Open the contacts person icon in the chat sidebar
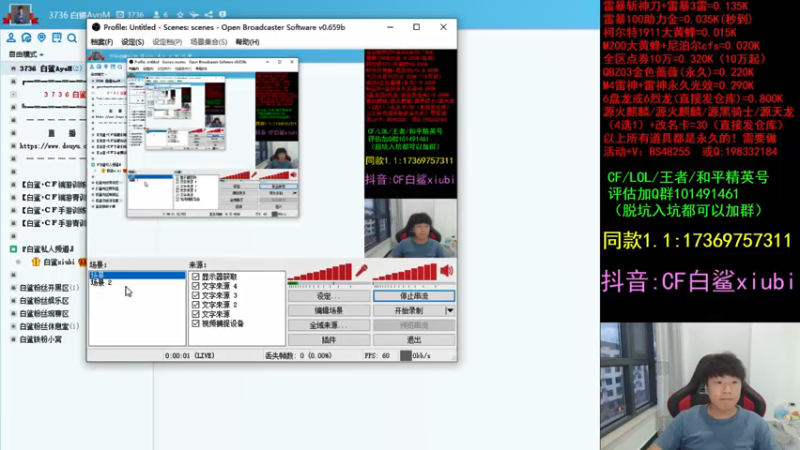 [11, 38]
